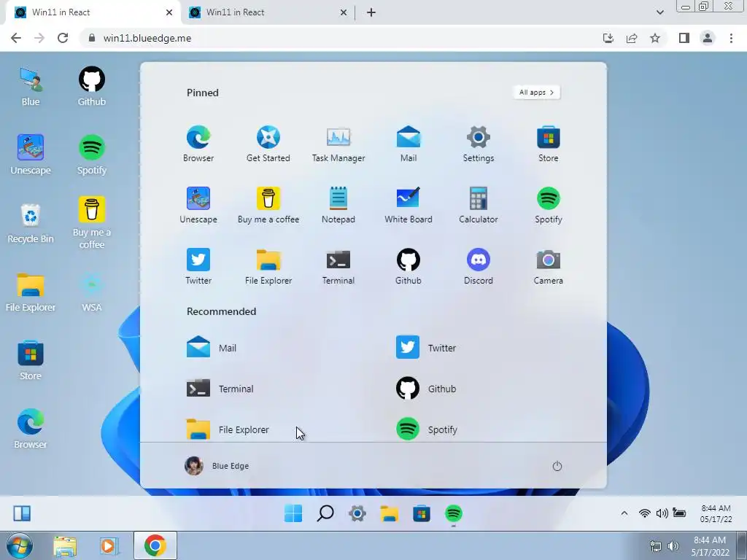Image resolution: width=747 pixels, height=560 pixels.
Task: Open the pinned Mail app
Action: tap(409, 144)
